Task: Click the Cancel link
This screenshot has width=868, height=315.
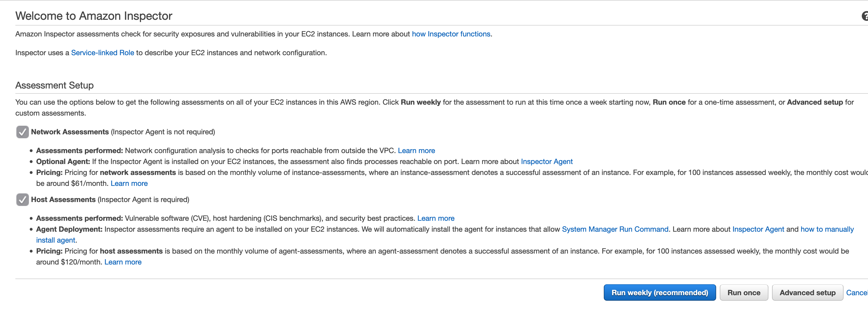Action: (857, 292)
